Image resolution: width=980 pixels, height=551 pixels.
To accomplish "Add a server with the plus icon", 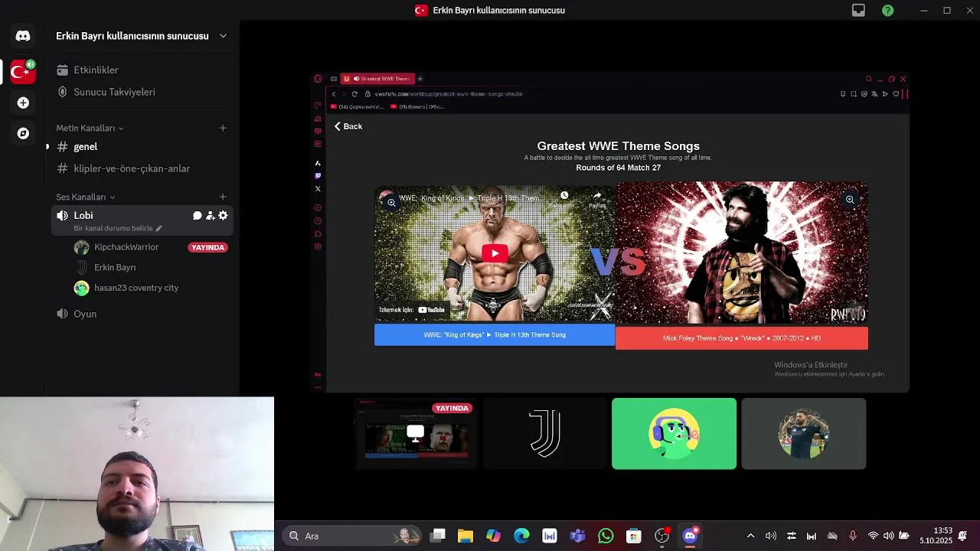I will (23, 103).
